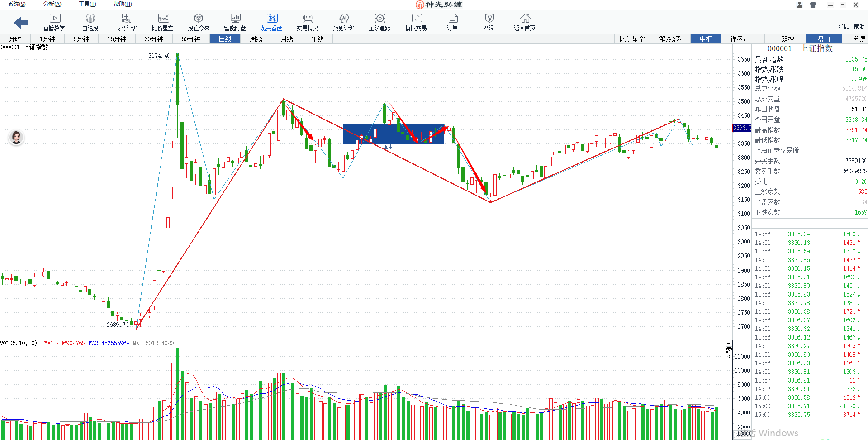Toggle the 中枢 overlay button
Viewport: 868px width, 440px height.
pyautogui.click(x=706, y=39)
